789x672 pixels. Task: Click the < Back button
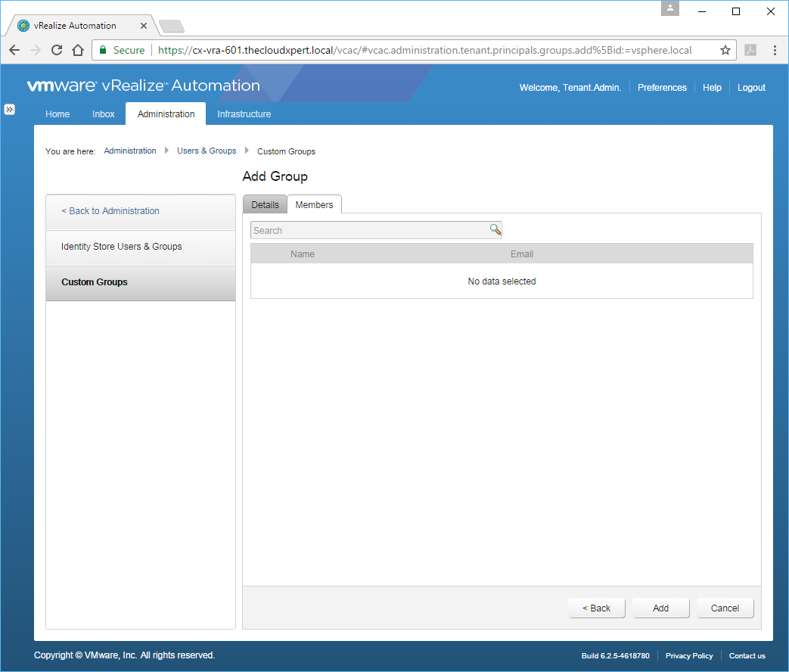pos(596,608)
